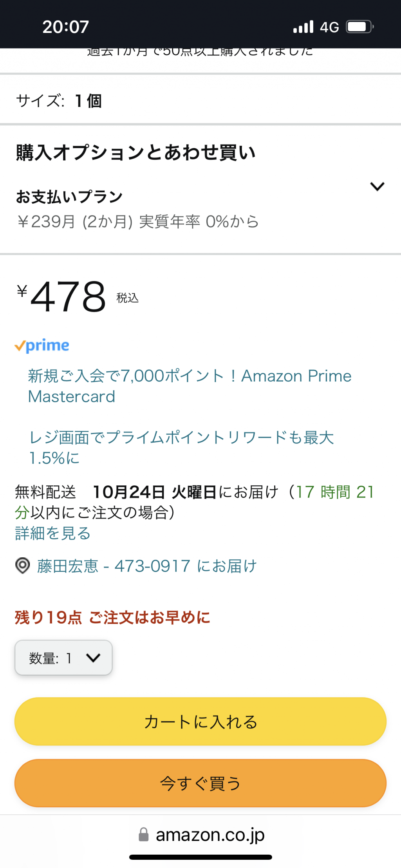
Task: Open the プライムポイントリワード 1.5% link
Action: (x=181, y=447)
